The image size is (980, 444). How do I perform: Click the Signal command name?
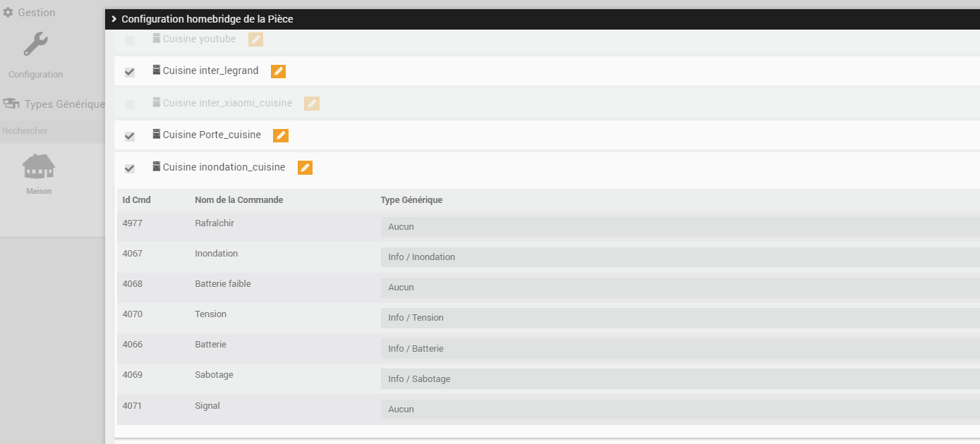(x=207, y=406)
